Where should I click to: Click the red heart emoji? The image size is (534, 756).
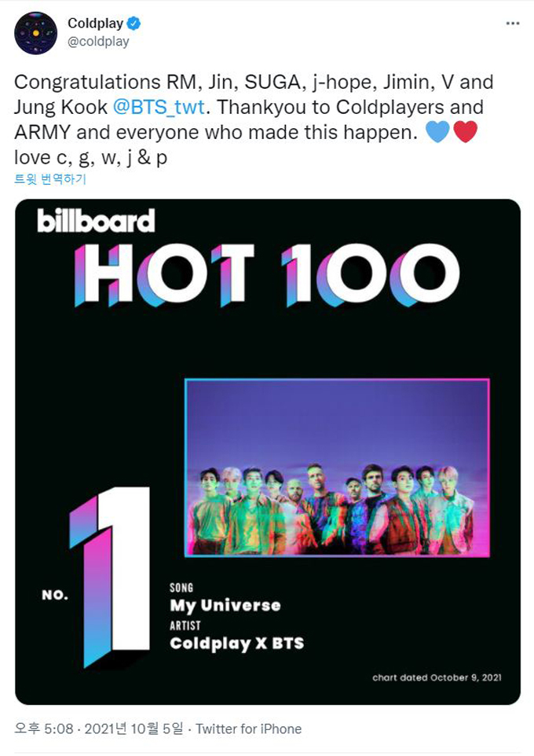465,133
